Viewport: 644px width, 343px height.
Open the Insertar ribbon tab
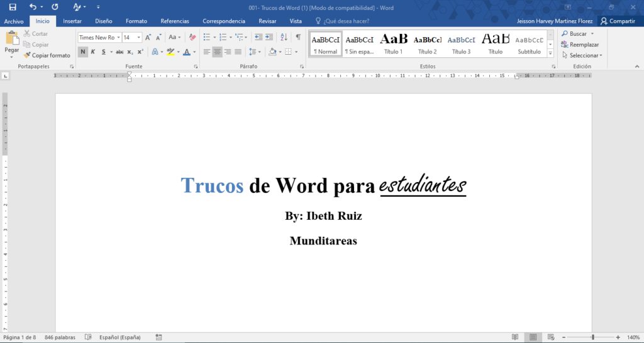(72, 21)
